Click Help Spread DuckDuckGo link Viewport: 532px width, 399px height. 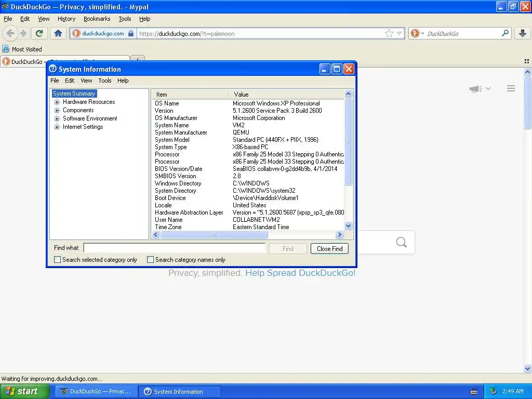pos(300,273)
